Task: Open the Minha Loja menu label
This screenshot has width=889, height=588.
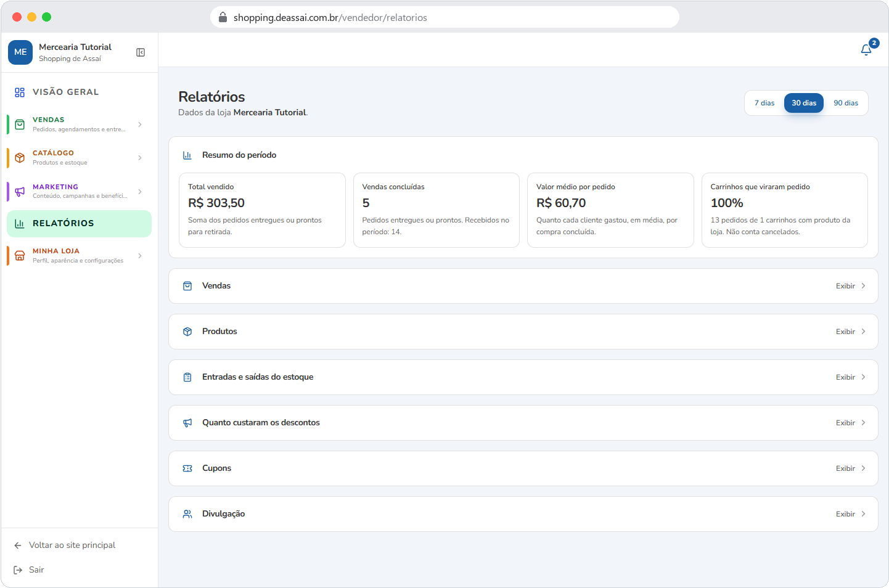Action: click(x=56, y=251)
